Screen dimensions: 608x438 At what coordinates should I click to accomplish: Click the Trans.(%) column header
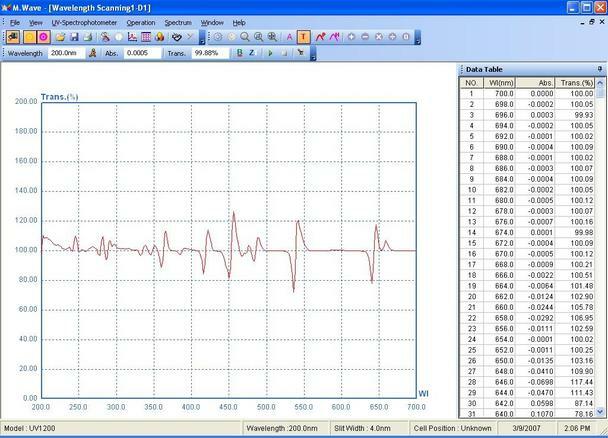[x=575, y=83]
